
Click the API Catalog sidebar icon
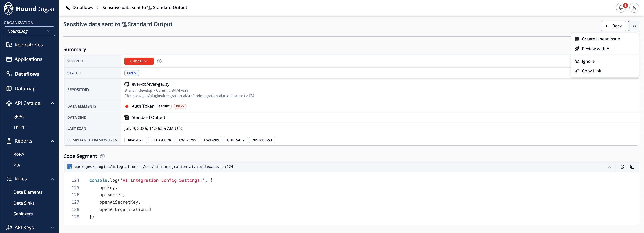point(9,103)
